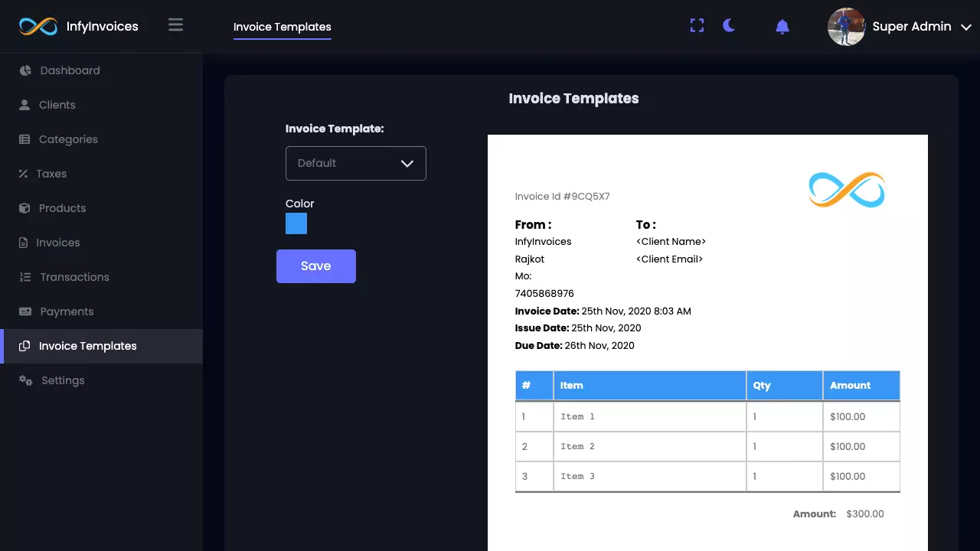Click the Invoice Date line in preview
Image resolution: width=980 pixels, height=551 pixels.
point(603,311)
